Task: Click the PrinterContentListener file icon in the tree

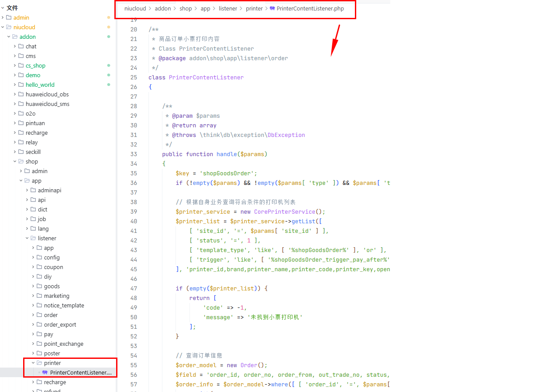Action: point(45,372)
